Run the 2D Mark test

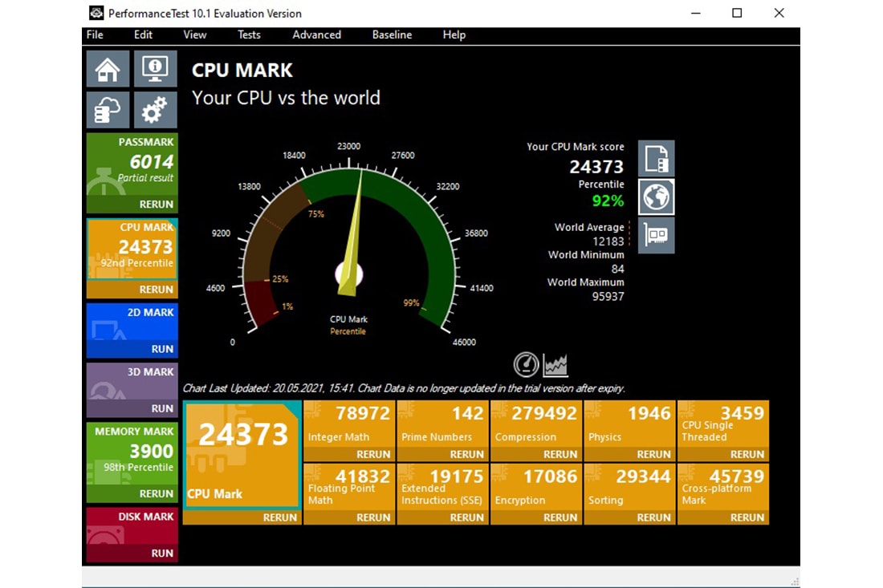click(x=162, y=349)
